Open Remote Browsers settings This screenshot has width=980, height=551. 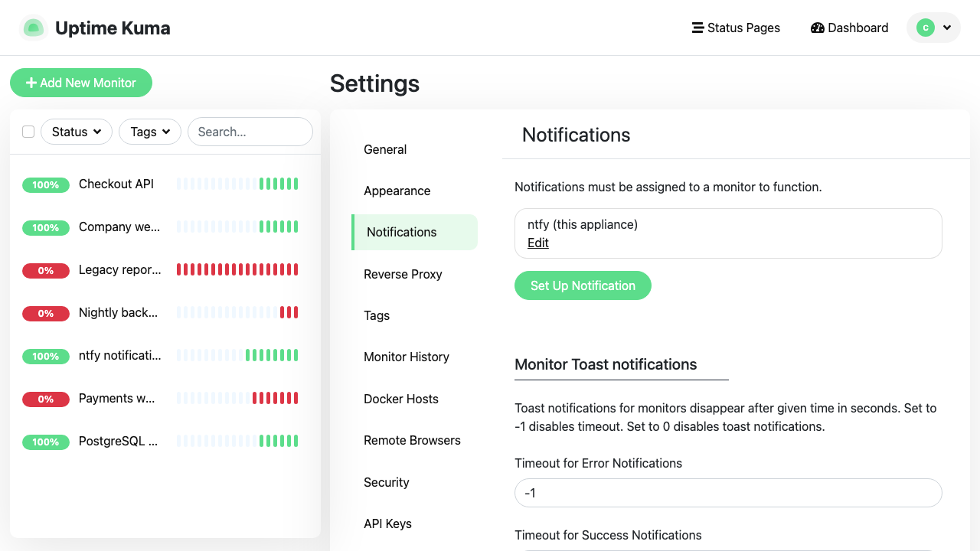point(414,440)
